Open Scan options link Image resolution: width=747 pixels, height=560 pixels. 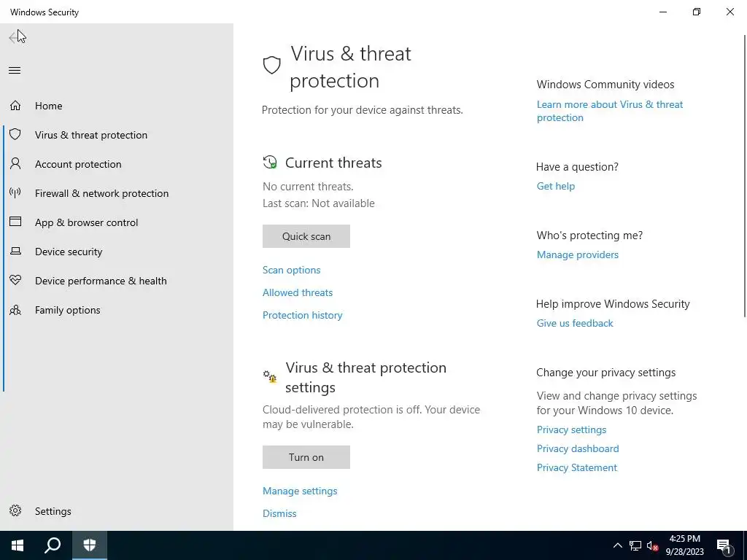coord(291,270)
